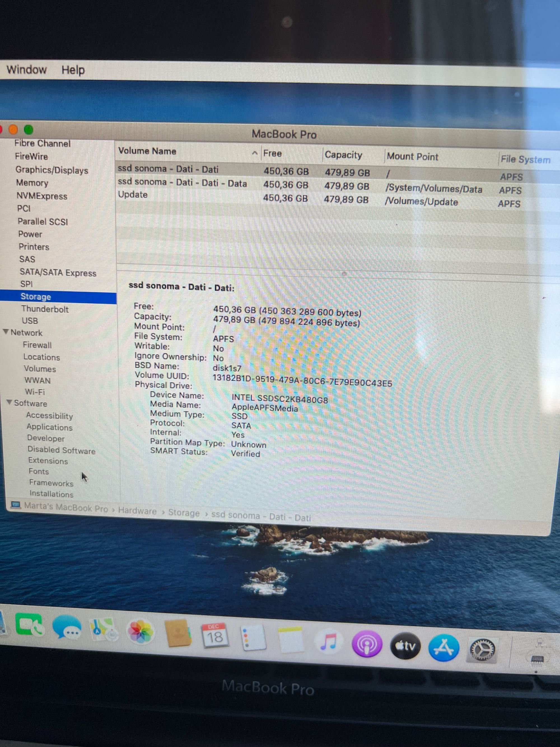Select SATA/SATA Express in sidebar
The width and height of the screenshot is (560, 747).
click(x=58, y=273)
